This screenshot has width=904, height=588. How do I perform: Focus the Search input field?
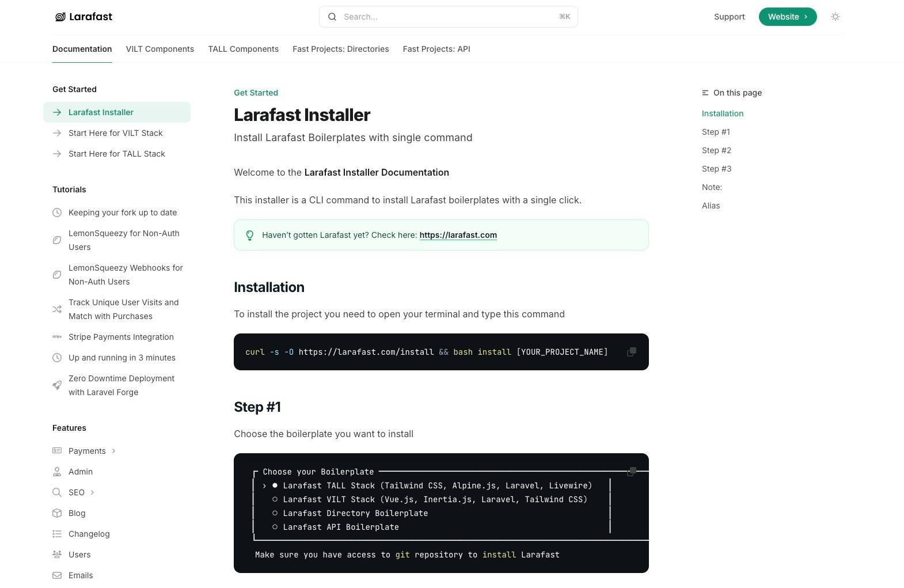pyautogui.click(x=449, y=17)
